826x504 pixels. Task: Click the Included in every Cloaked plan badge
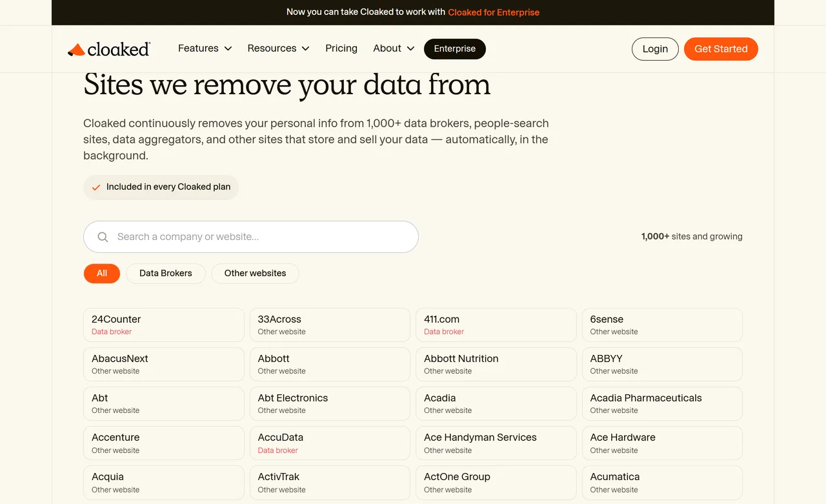click(161, 187)
